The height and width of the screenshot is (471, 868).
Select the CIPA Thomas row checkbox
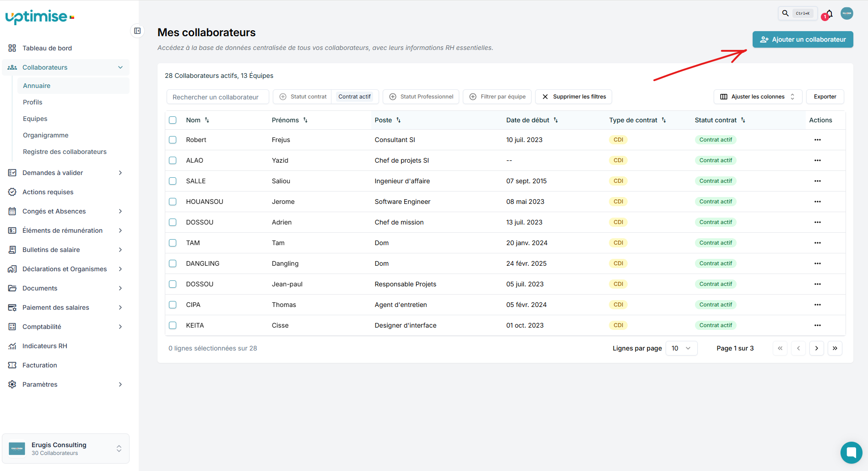click(x=173, y=305)
